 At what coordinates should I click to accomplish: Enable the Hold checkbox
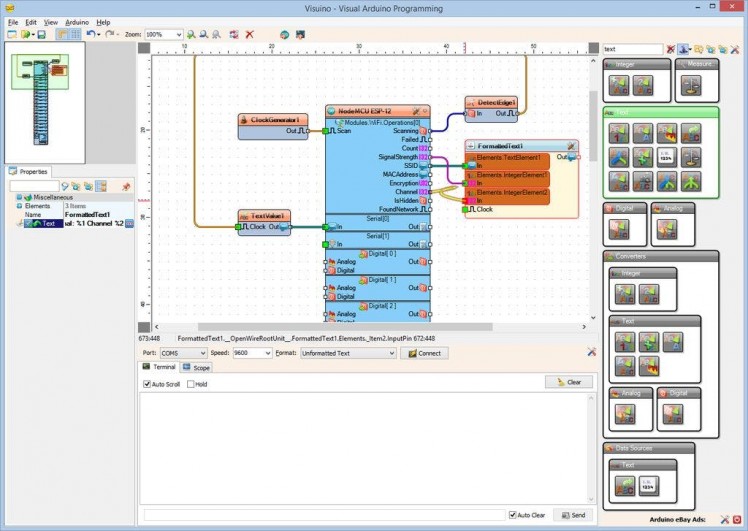point(188,384)
